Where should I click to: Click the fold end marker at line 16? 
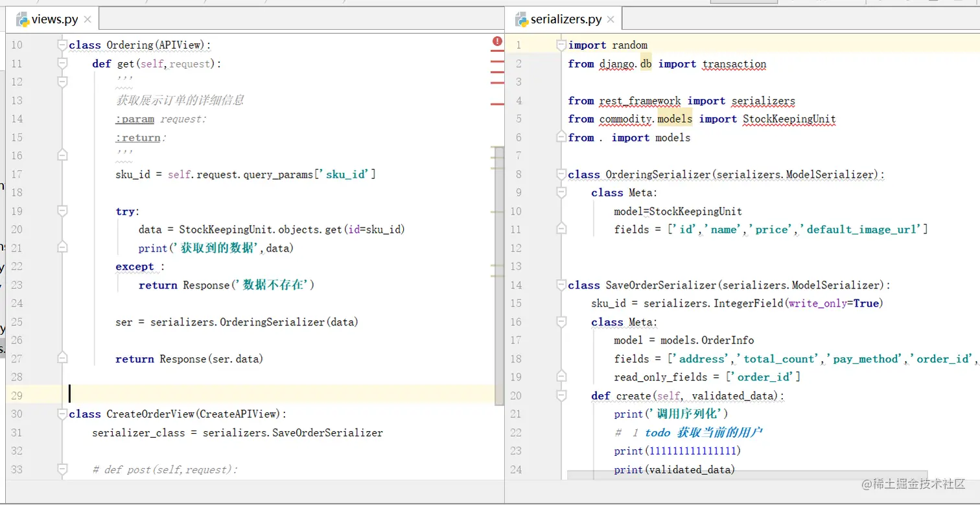(x=62, y=156)
